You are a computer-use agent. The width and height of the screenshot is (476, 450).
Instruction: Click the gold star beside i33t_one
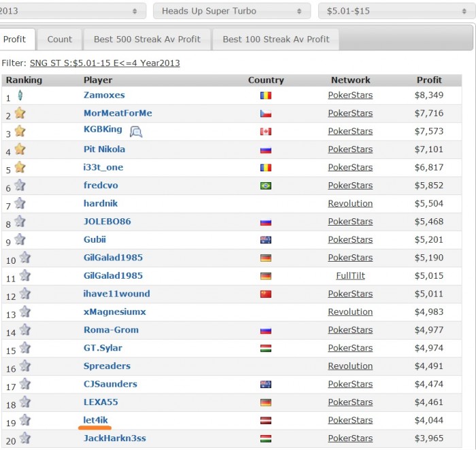click(x=20, y=167)
